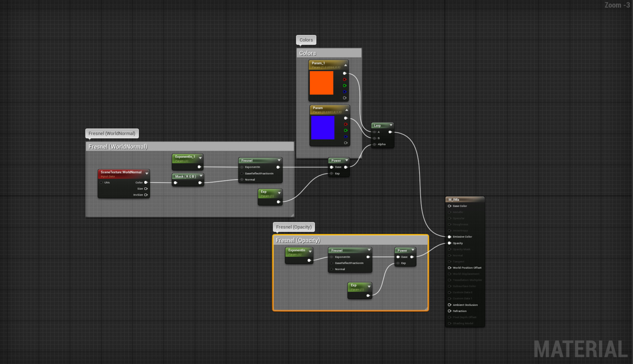This screenshot has height=364, width=633.
Task: Collapse the blue Param node preview arrow
Action: [347, 109]
